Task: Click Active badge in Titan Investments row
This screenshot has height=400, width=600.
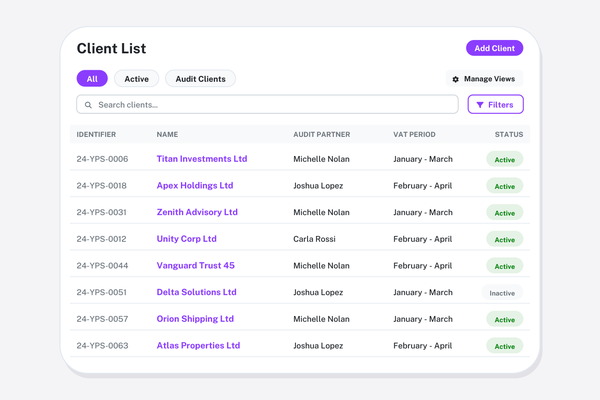Action: pyautogui.click(x=504, y=159)
